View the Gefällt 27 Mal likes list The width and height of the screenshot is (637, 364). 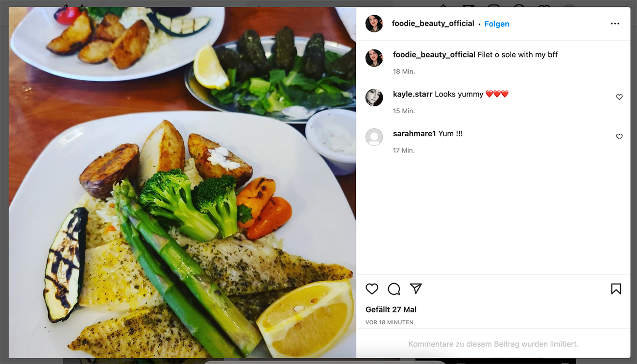[x=391, y=310]
